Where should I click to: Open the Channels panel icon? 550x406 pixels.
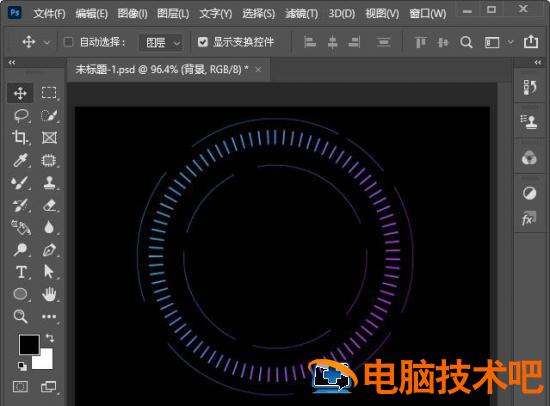529,158
